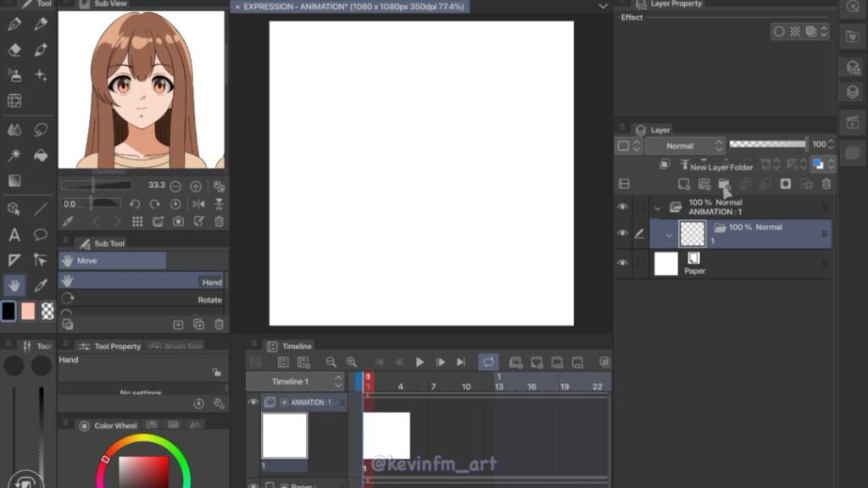Select the Hand sub tool
This screenshot has width=868, height=488.
click(142, 281)
